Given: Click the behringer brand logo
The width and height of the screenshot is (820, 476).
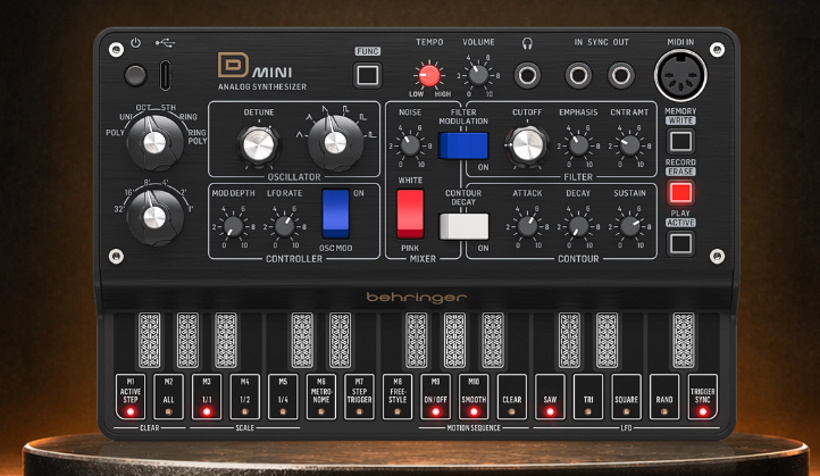Looking at the screenshot, I should pos(416,298).
